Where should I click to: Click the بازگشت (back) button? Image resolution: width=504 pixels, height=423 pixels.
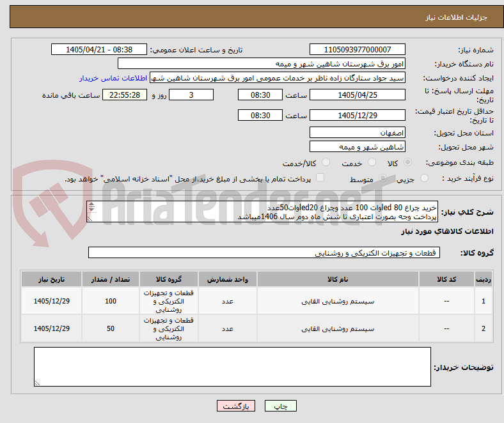click(236, 406)
